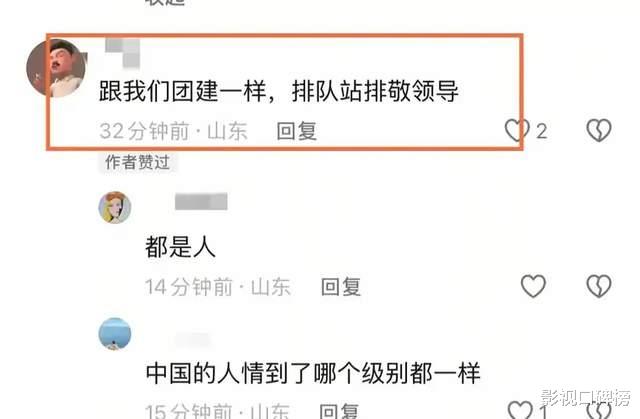This screenshot has width=640, height=419.
Task: Tap the 32分钟前 · 山东 timestamp
Action: tap(173, 131)
